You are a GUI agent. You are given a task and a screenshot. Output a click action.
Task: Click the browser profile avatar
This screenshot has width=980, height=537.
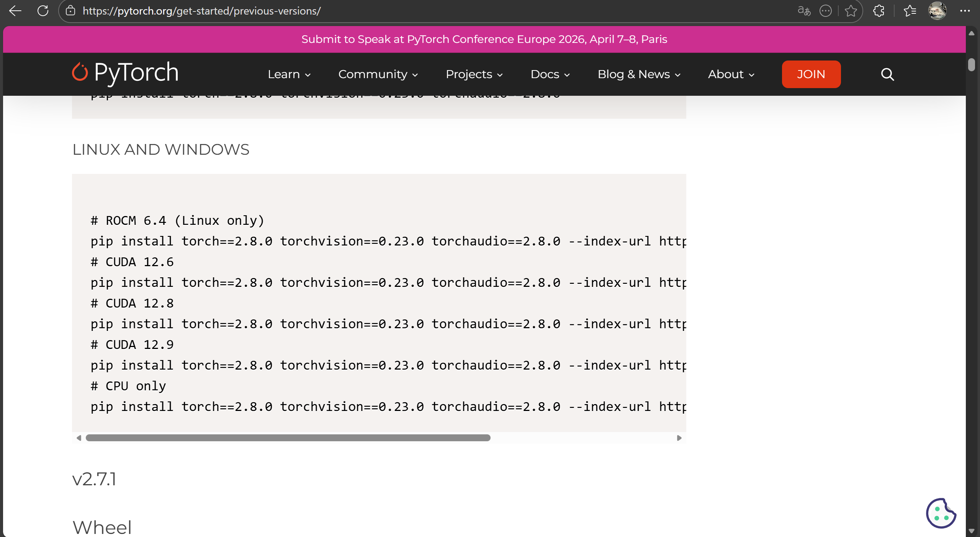point(938,11)
